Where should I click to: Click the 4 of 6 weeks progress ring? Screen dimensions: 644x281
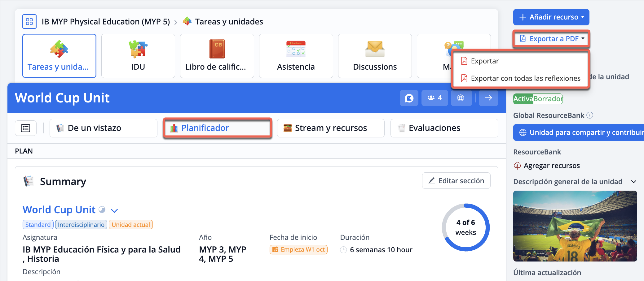pos(465,227)
